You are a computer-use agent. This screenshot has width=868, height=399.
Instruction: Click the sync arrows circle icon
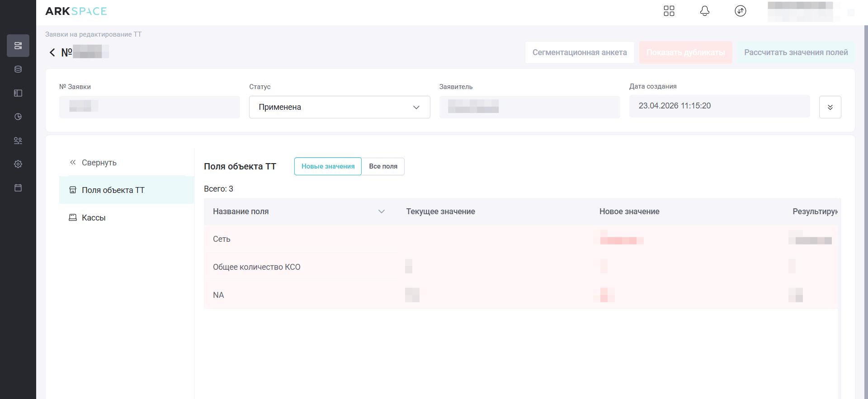click(x=740, y=11)
